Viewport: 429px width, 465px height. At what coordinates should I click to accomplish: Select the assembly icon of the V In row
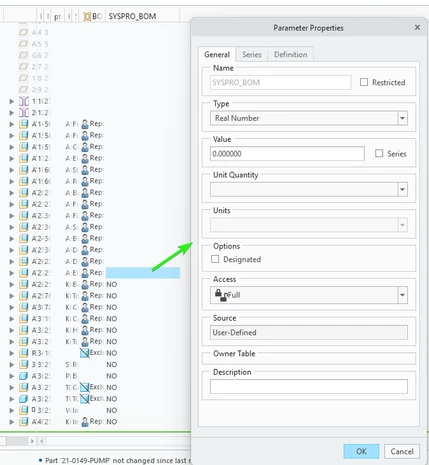(x=24, y=410)
